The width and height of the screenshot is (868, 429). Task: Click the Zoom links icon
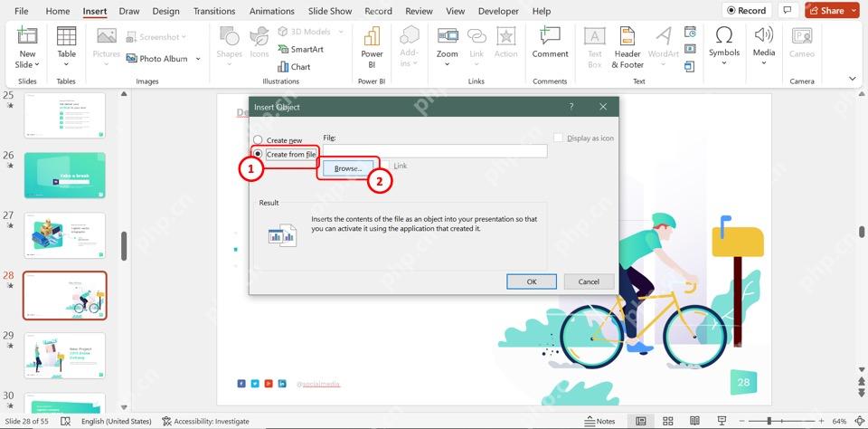coord(448,36)
